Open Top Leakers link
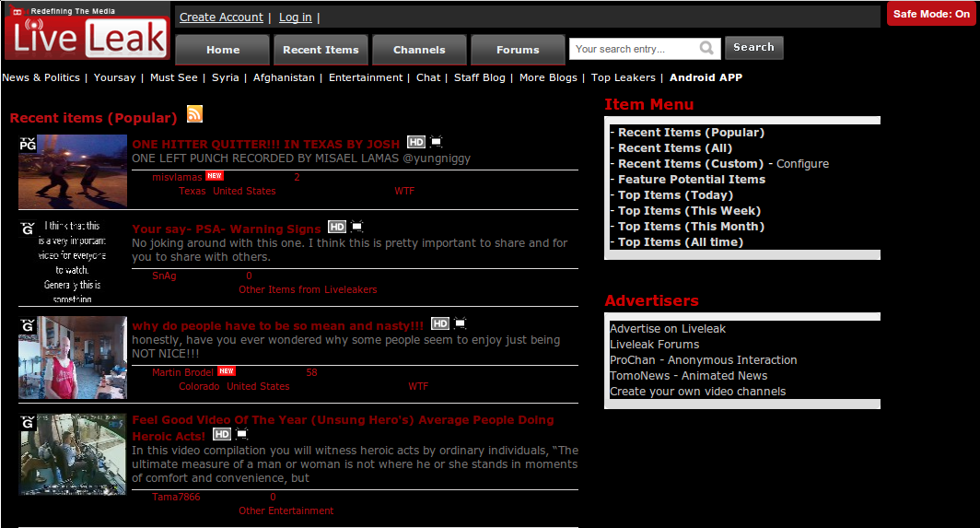980x528 pixels. (x=624, y=77)
